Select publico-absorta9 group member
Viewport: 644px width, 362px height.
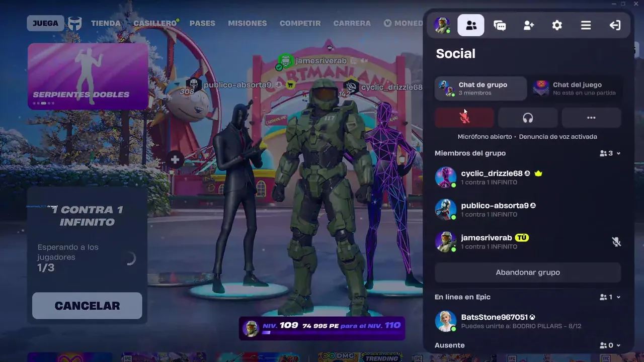(528, 210)
